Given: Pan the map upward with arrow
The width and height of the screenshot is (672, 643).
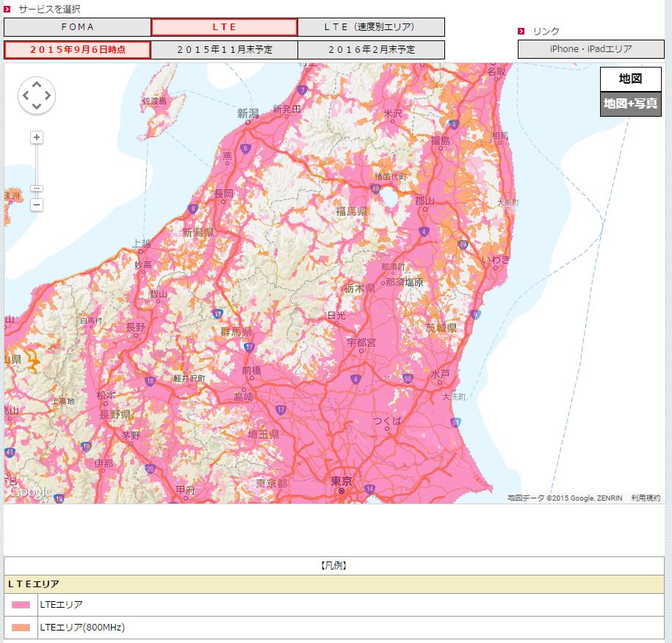Looking at the screenshot, I should (x=37, y=85).
